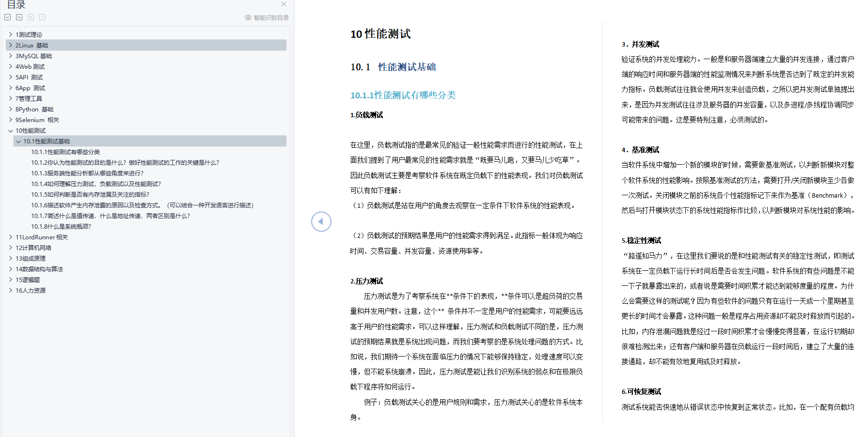Expand the 4Web 测试 chapter
This screenshot has width=868, height=437.
[11, 66]
